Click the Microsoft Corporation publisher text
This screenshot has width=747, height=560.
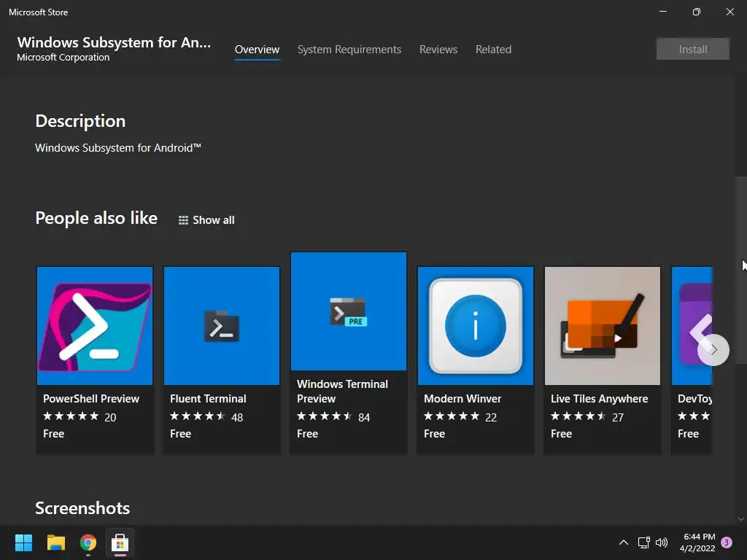click(x=63, y=57)
